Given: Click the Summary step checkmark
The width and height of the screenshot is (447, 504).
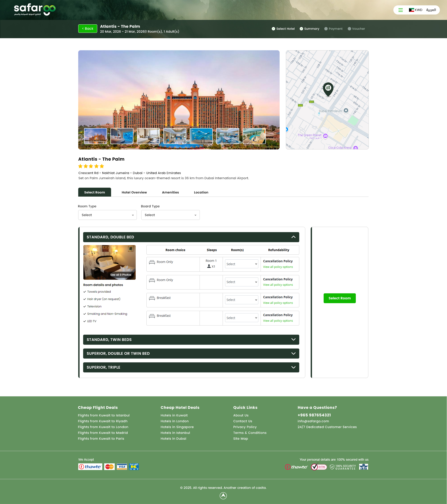Looking at the screenshot, I should pyautogui.click(x=301, y=29).
